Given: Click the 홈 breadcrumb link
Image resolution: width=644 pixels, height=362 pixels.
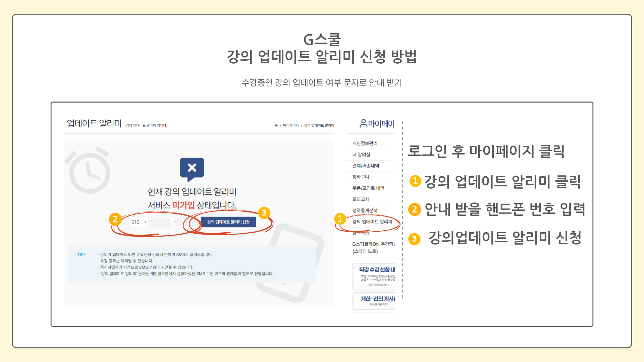Looking at the screenshot, I should click(x=276, y=125).
